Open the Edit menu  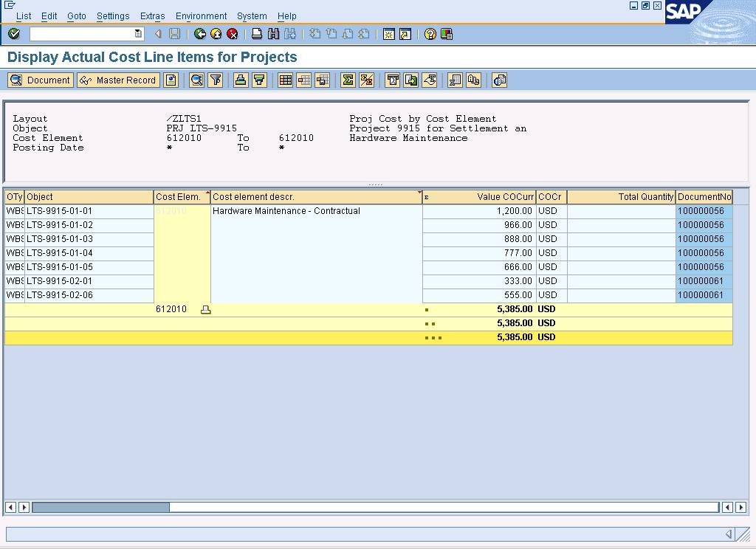pyautogui.click(x=49, y=16)
